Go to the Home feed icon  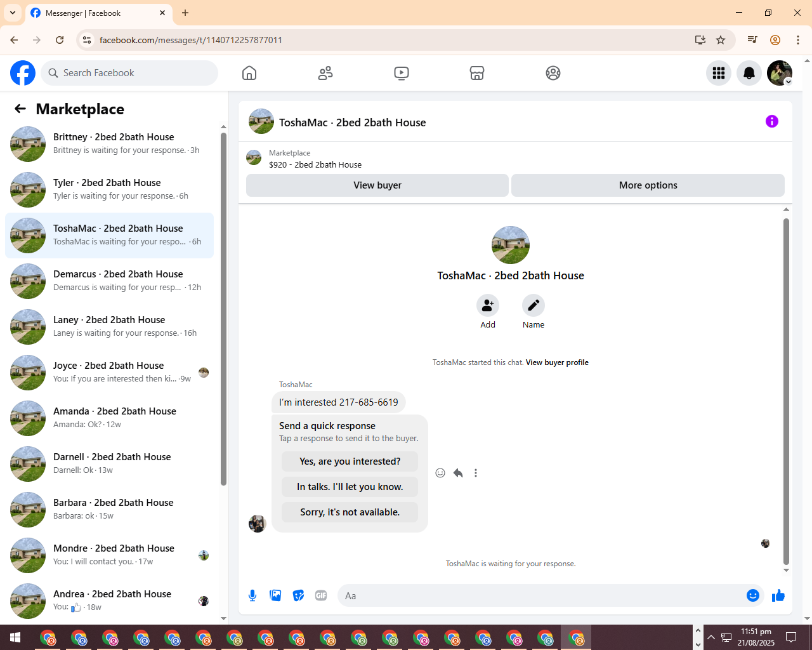249,73
